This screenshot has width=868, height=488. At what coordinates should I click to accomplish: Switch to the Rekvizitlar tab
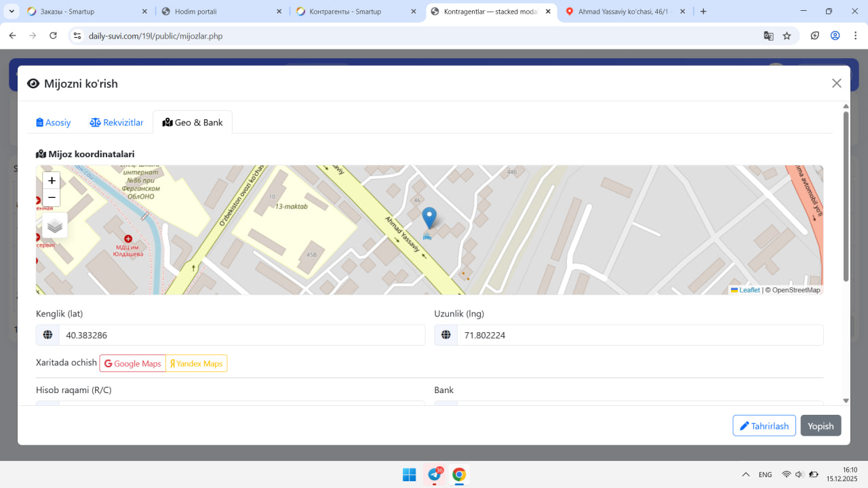[117, 123]
